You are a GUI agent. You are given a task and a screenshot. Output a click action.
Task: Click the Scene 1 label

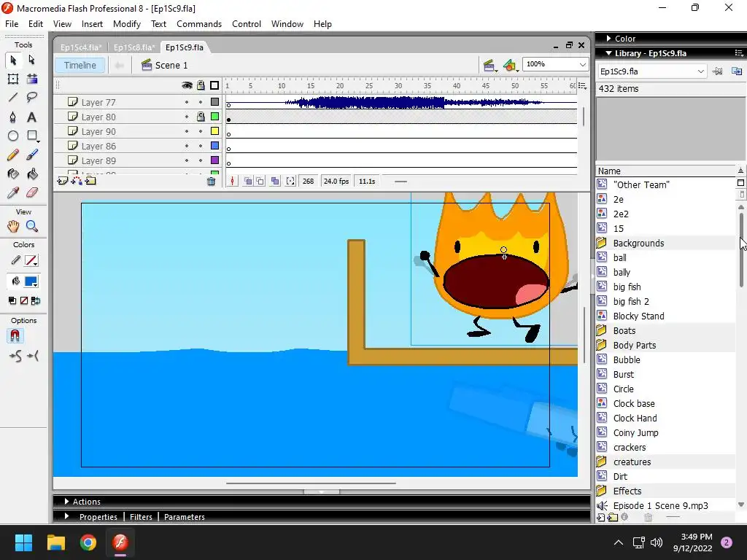pyautogui.click(x=171, y=65)
